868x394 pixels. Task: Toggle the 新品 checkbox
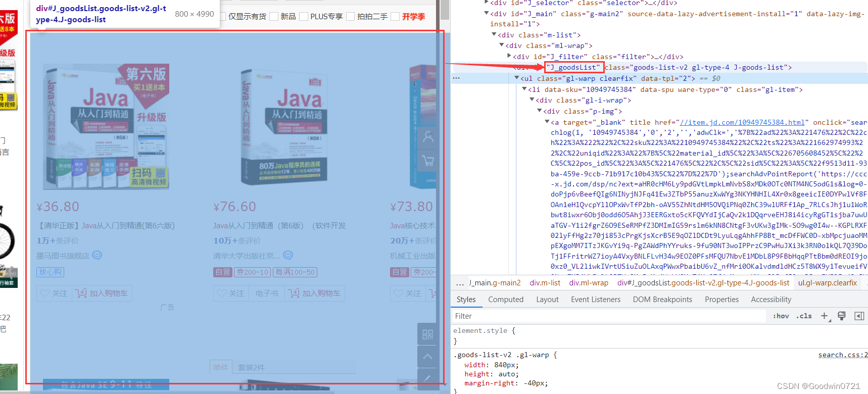274,17
